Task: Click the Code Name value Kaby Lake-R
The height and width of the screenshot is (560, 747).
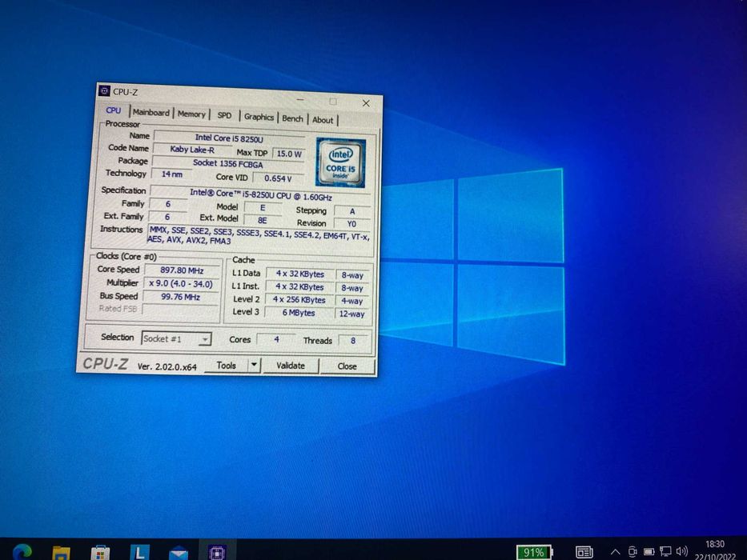Action: pos(192,149)
